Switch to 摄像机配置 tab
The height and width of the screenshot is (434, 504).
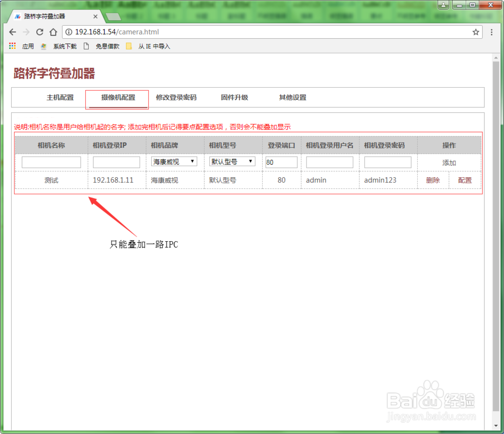click(118, 98)
